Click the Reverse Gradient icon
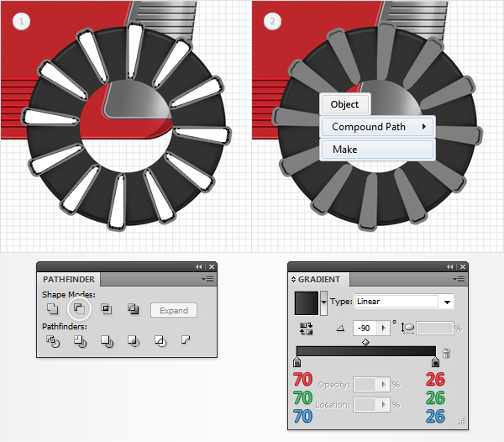This screenshot has width=504, height=442. point(306,329)
